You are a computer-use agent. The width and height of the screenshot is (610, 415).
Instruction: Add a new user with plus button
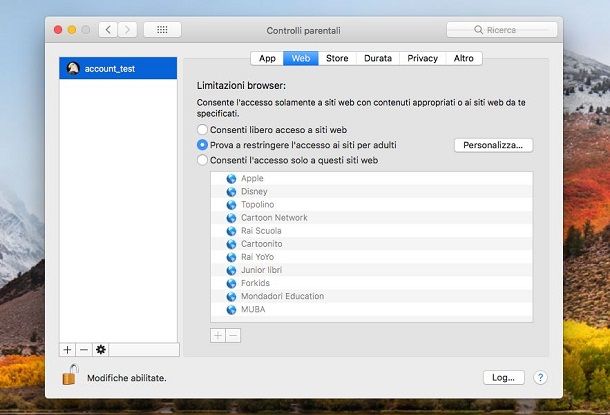[x=67, y=350]
